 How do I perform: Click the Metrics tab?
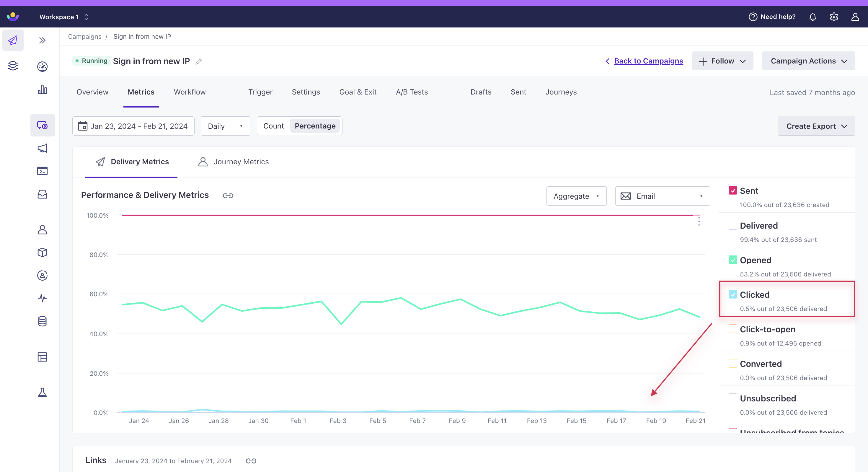(x=141, y=92)
